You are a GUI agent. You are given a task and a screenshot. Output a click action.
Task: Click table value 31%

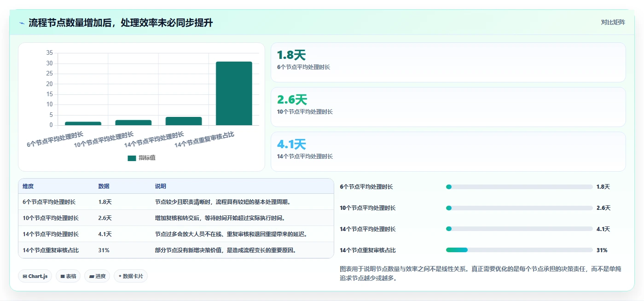click(x=104, y=250)
